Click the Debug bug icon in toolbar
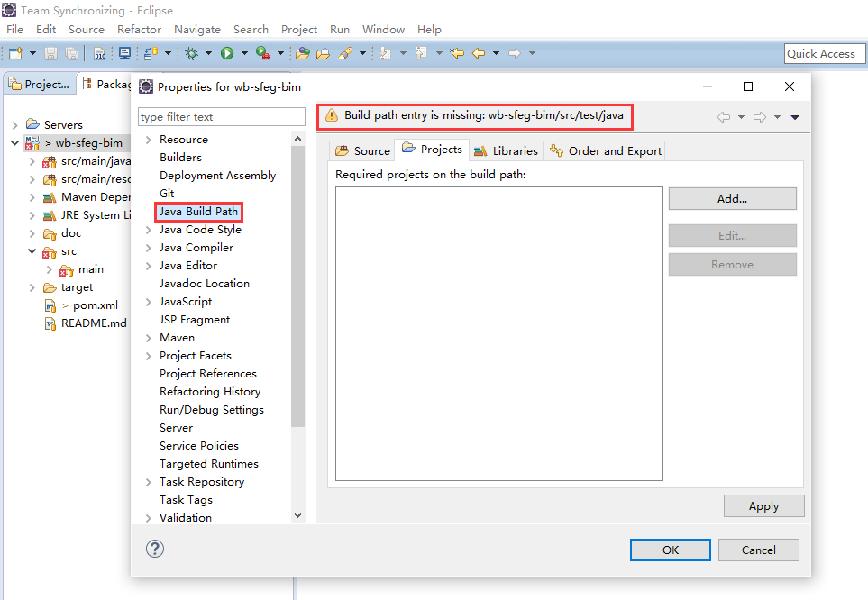 pos(191,53)
